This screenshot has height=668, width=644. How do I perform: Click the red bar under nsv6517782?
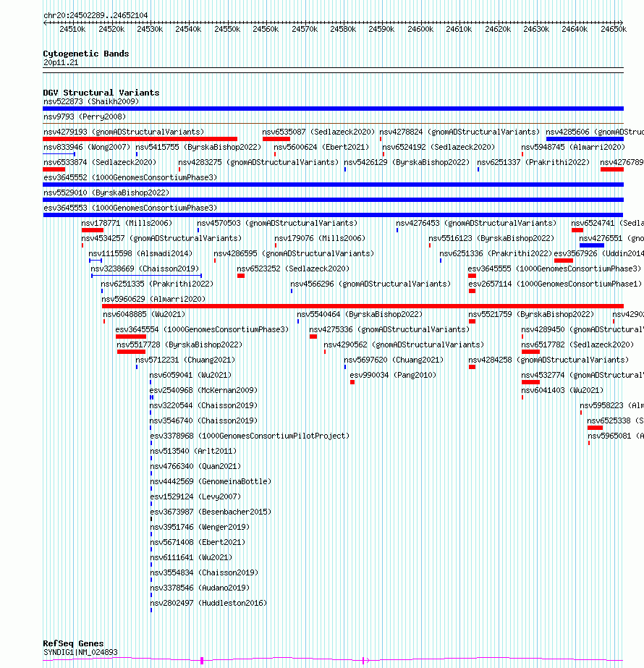tap(530, 352)
